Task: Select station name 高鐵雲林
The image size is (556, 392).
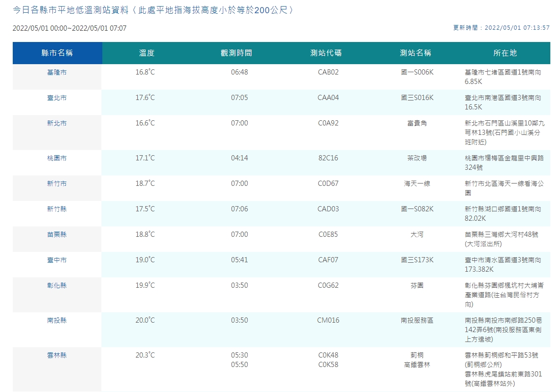Action: click(417, 365)
